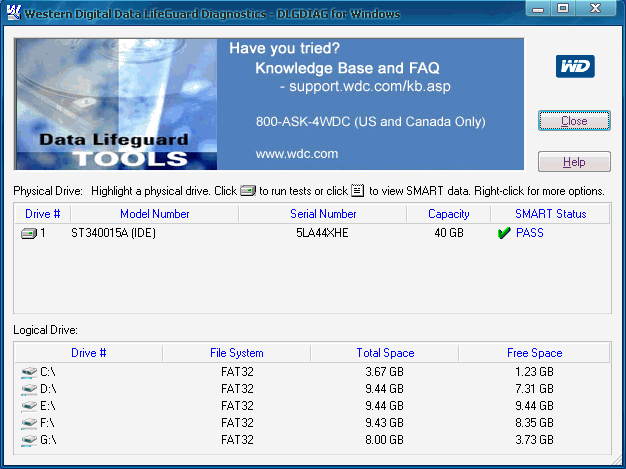Select the E:\ logical drive icon
The image size is (626, 469).
coord(29,406)
